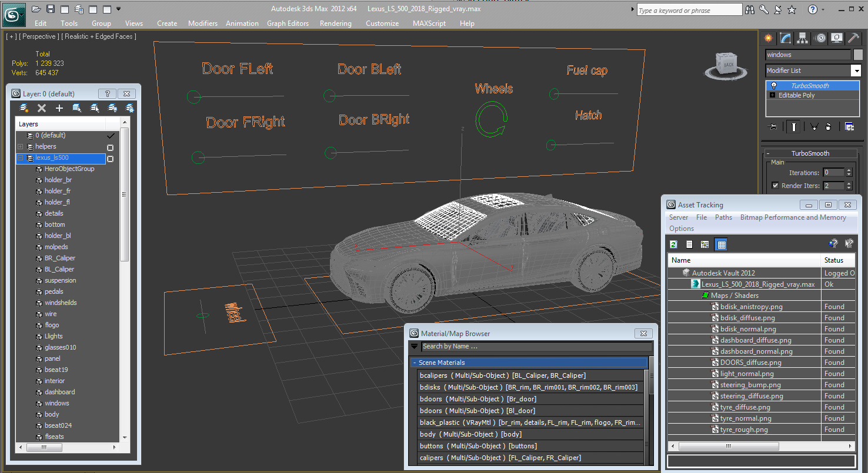The height and width of the screenshot is (473, 868).
Task: Click the Layer dialog help button
Action: click(107, 94)
